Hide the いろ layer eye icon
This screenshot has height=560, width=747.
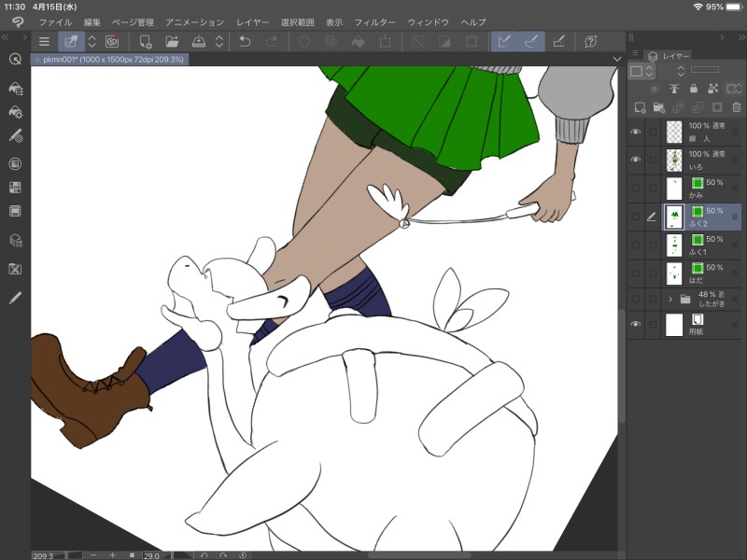click(x=636, y=160)
